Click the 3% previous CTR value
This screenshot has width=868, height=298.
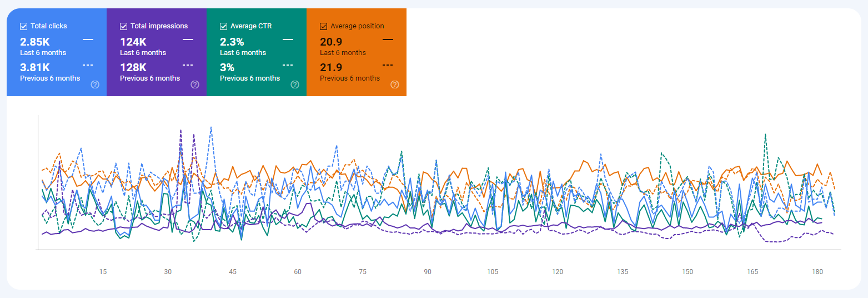tap(227, 67)
